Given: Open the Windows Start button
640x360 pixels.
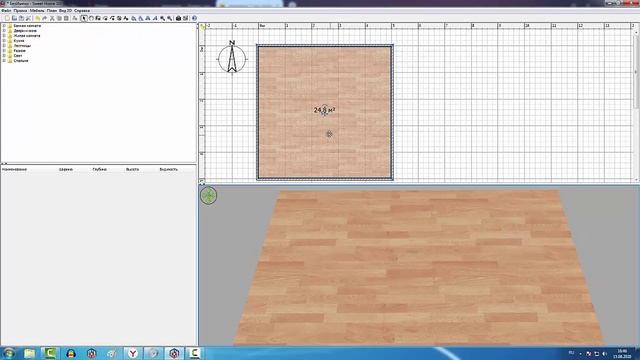Looking at the screenshot, I should click(x=8, y=353).
